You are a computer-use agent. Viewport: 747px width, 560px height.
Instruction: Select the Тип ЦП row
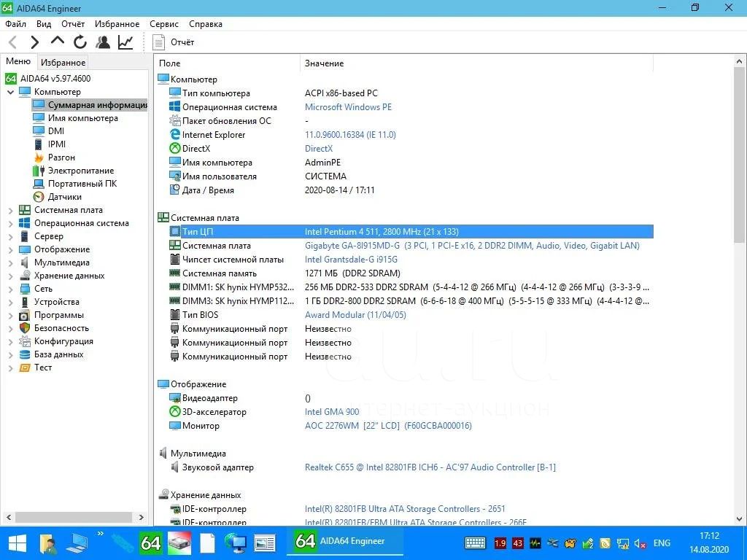point(411,232)
